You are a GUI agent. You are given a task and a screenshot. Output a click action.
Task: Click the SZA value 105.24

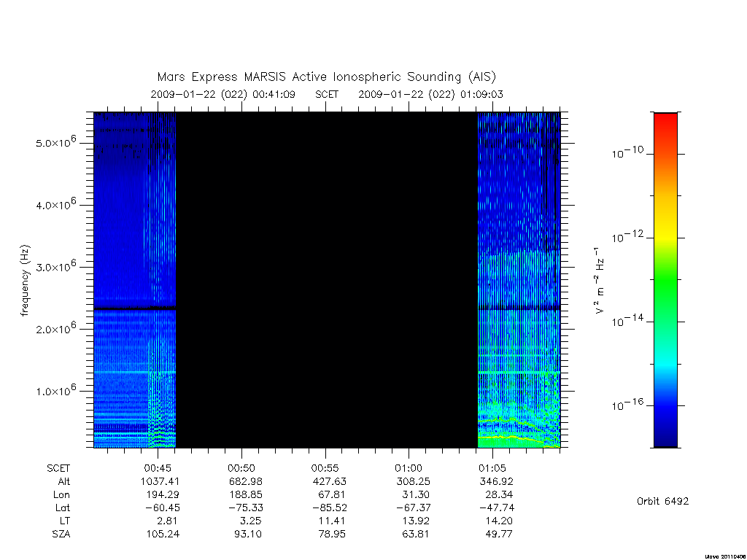(163, 534)
